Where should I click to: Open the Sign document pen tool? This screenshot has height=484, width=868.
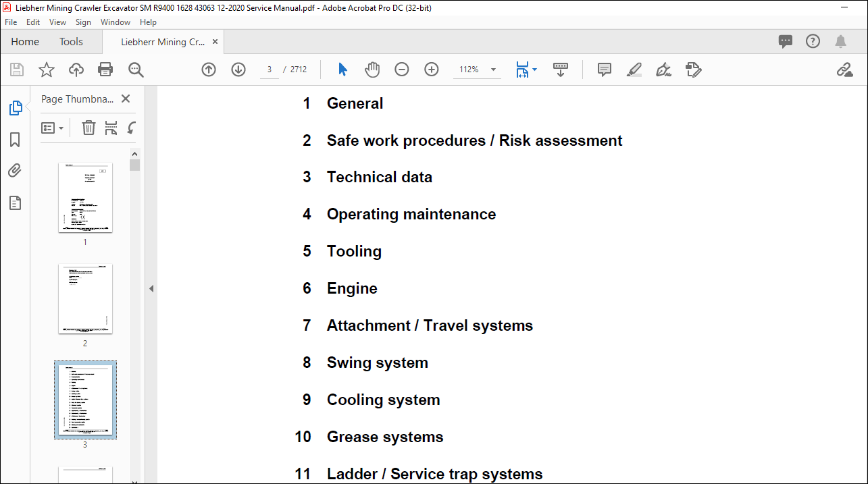click(x=664, y=70)
